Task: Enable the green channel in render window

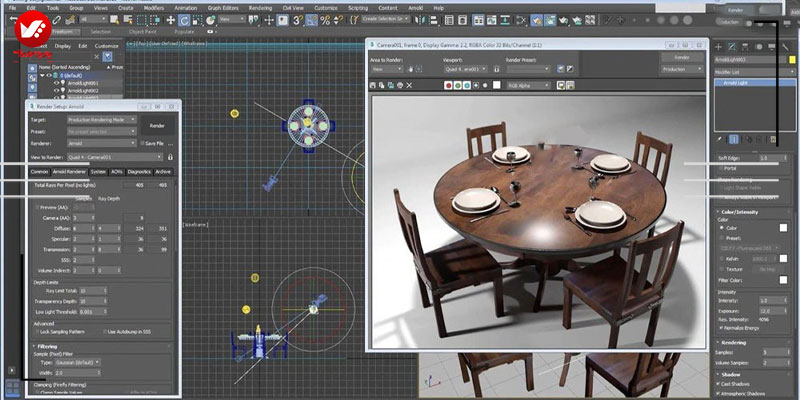Action: (x=458, y=85)
